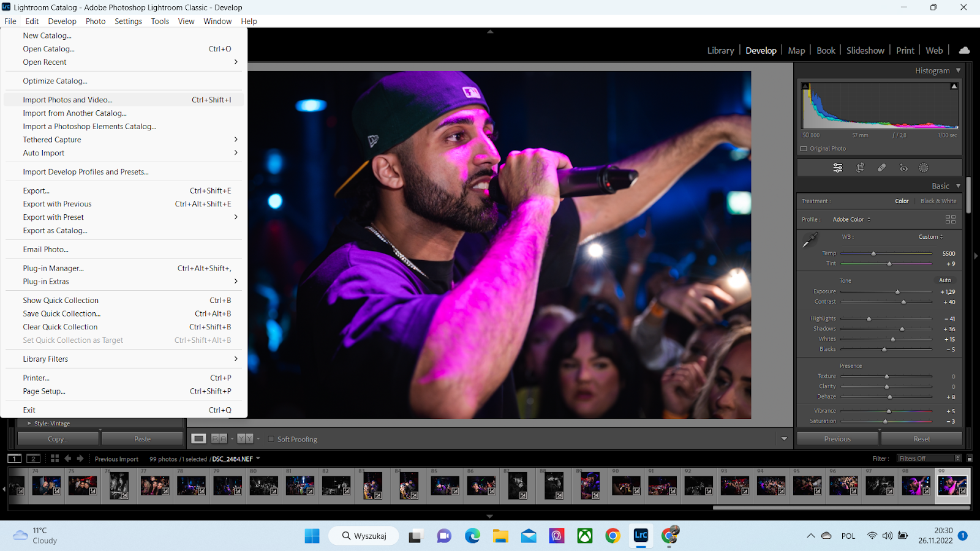Screen dimensions: 980x551
Task: Hide the filmstrip with bottom triangle
Action: click(490, 516)
